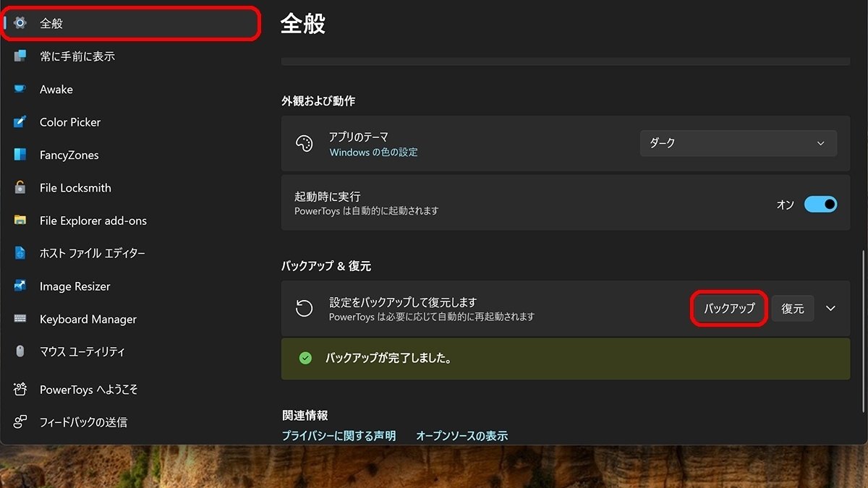Click the File Explorer add-ons icon
Viewport: 868px width, 488px height.
(x=20, y=221)
